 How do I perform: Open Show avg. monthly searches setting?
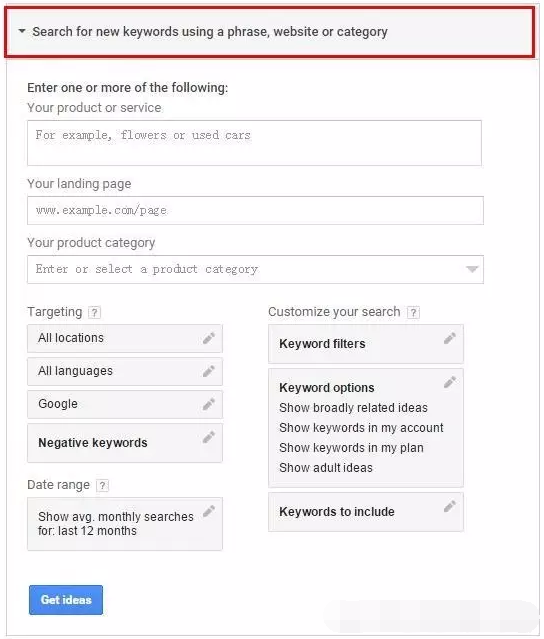pos(125,524)
